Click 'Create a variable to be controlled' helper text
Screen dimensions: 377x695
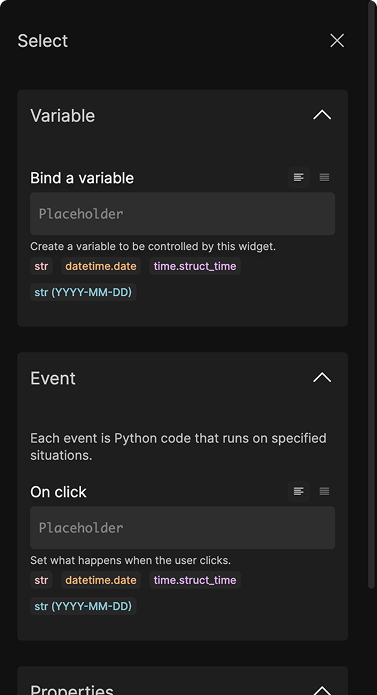pos(153,246)
